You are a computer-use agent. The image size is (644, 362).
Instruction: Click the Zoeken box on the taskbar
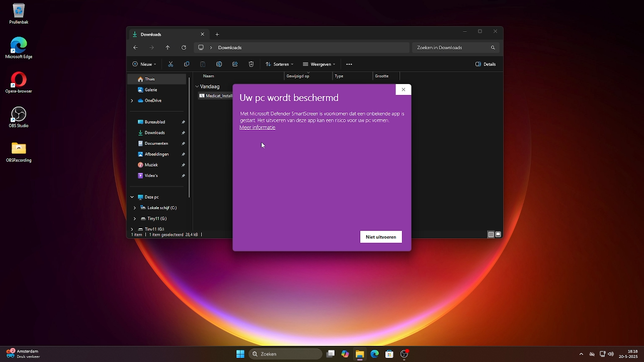[x=286, y=354]
